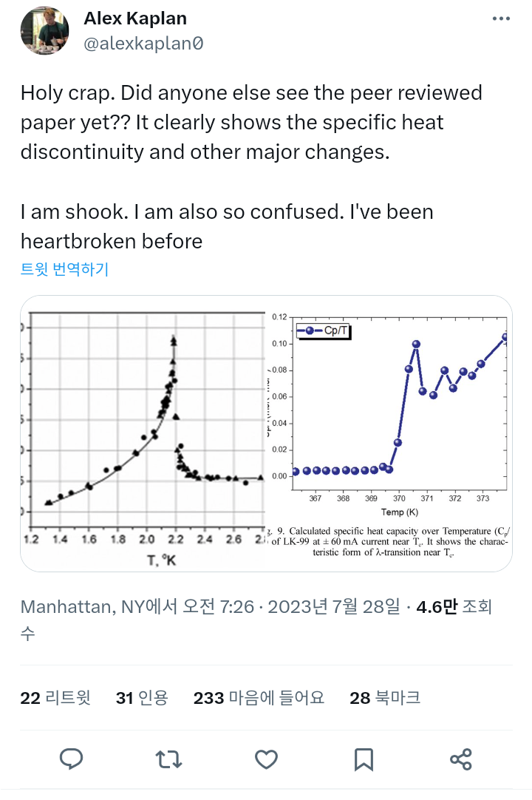Screen dimensions: 532x800
Task: Bookmark this tweet using the bookmark icon
Action: 363,759
